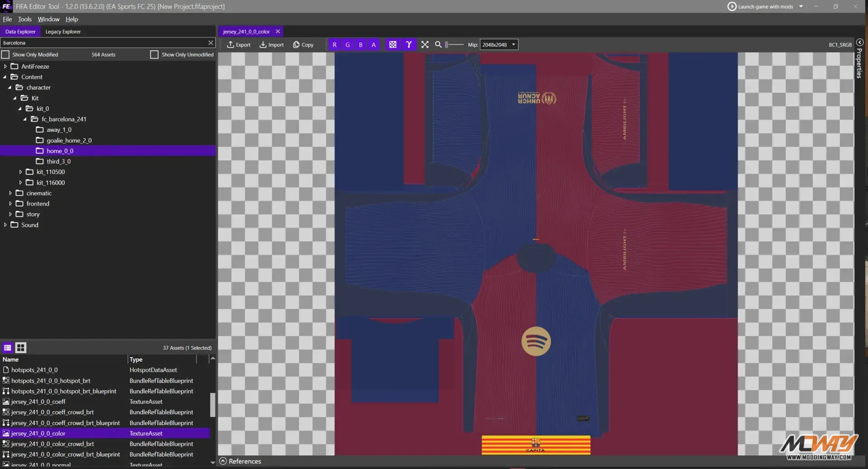Toggle the checkerboard transparency background icon
868x469 pixels.
coord(392,45)
